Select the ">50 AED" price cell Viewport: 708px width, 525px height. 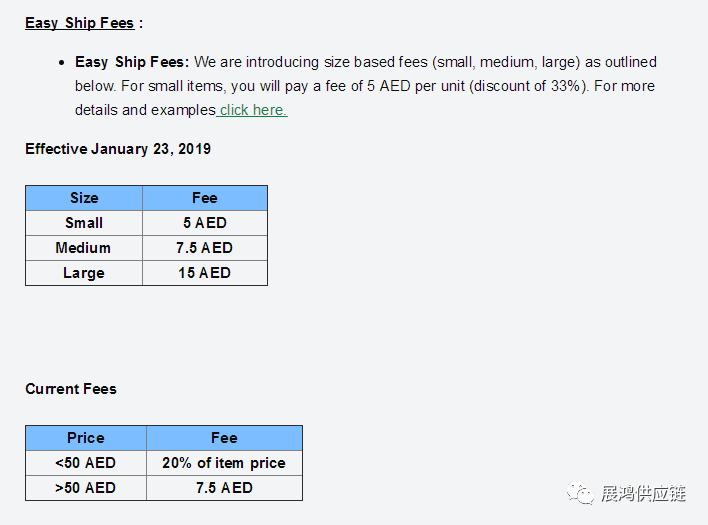click(x=86, y=488)
